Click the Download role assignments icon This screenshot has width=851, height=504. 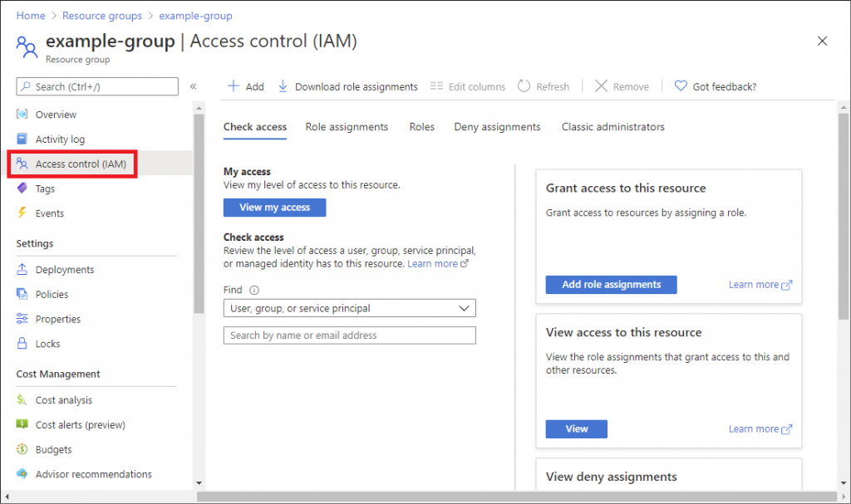pyautogui.click(x=283, y=86)
